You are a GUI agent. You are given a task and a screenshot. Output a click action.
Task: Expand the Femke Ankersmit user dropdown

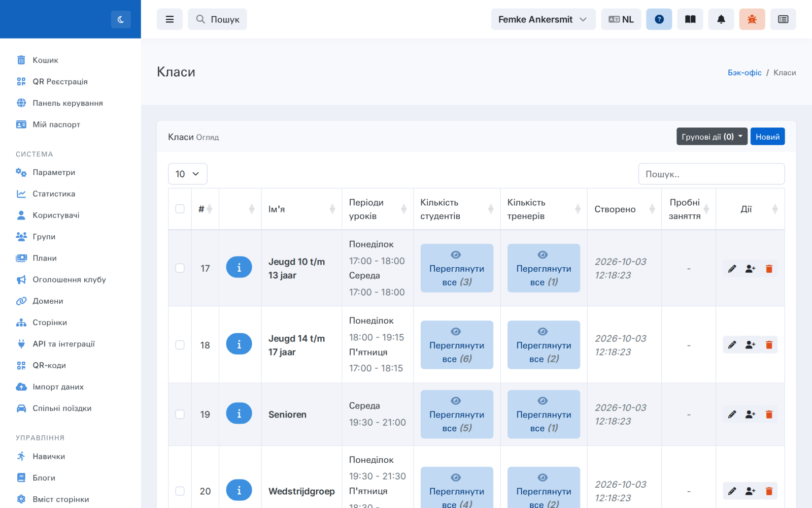click(x=543, y=19)
